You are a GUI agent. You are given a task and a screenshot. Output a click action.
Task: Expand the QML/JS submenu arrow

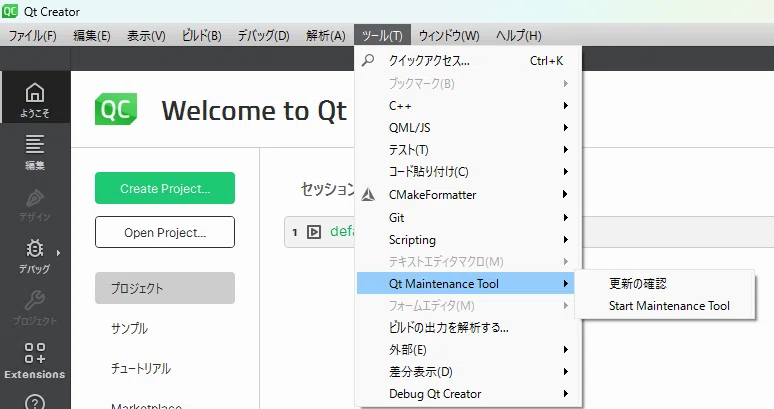566,127
